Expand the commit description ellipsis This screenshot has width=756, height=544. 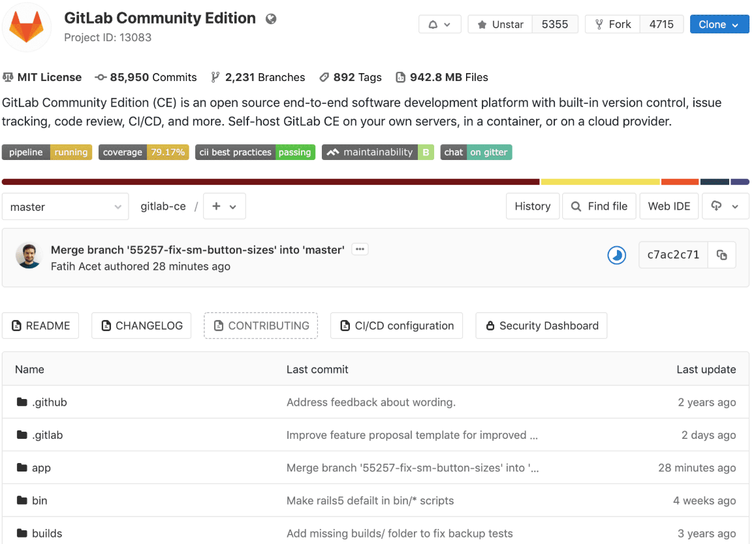360,249
